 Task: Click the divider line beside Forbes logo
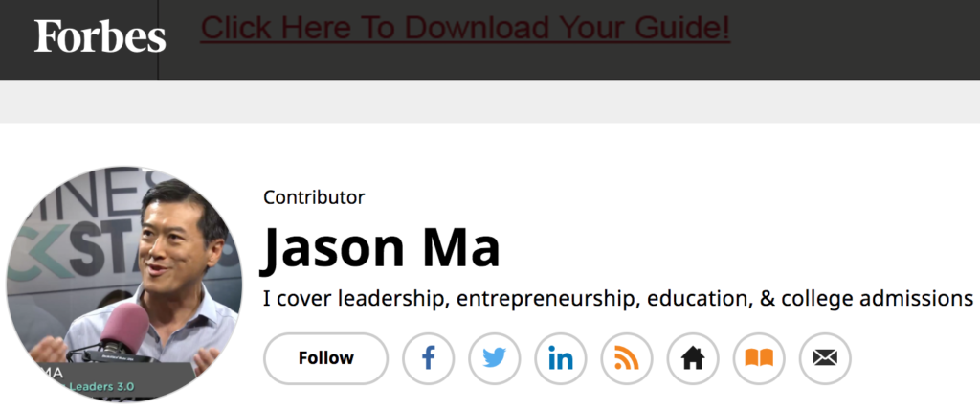158,40
